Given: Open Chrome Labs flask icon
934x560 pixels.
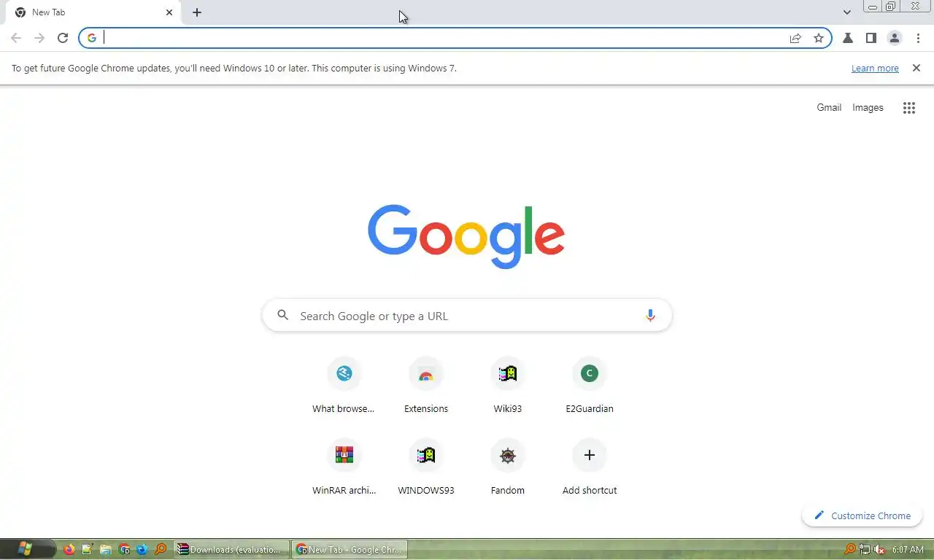Looking at the screenshot, I should [848, 38].
